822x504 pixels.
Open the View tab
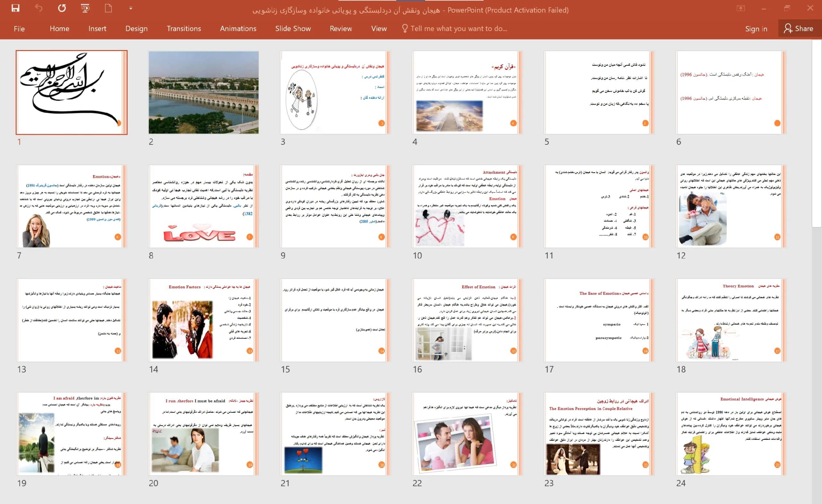point(379,29)
